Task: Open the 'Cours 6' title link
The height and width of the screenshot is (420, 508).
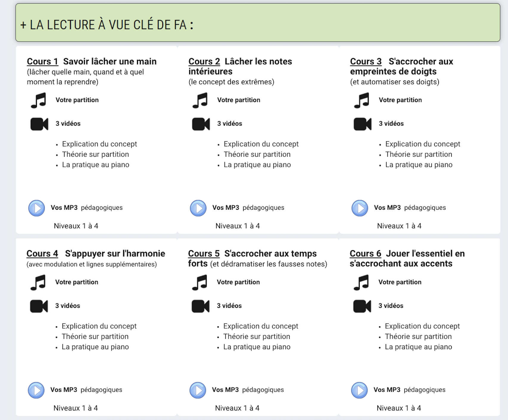Action: click(x=365, y=254)
